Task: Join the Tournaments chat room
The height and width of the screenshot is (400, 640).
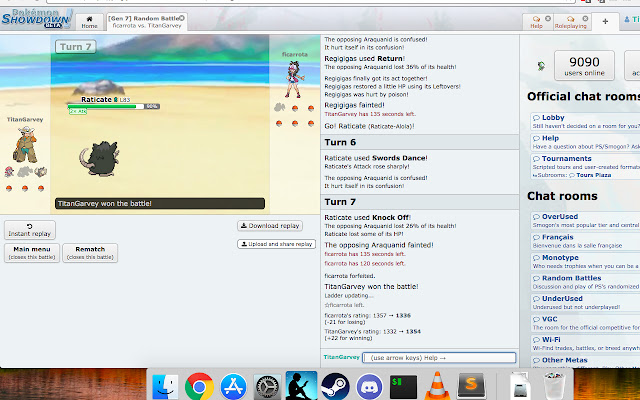Action: pos(584,162)
